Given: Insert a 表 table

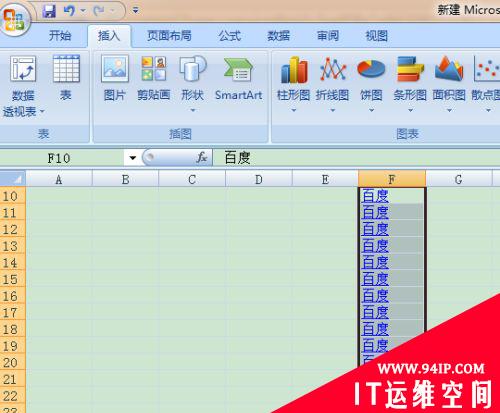Looking at the screenshot, I should pyautogui.click(x=66, y=79).
